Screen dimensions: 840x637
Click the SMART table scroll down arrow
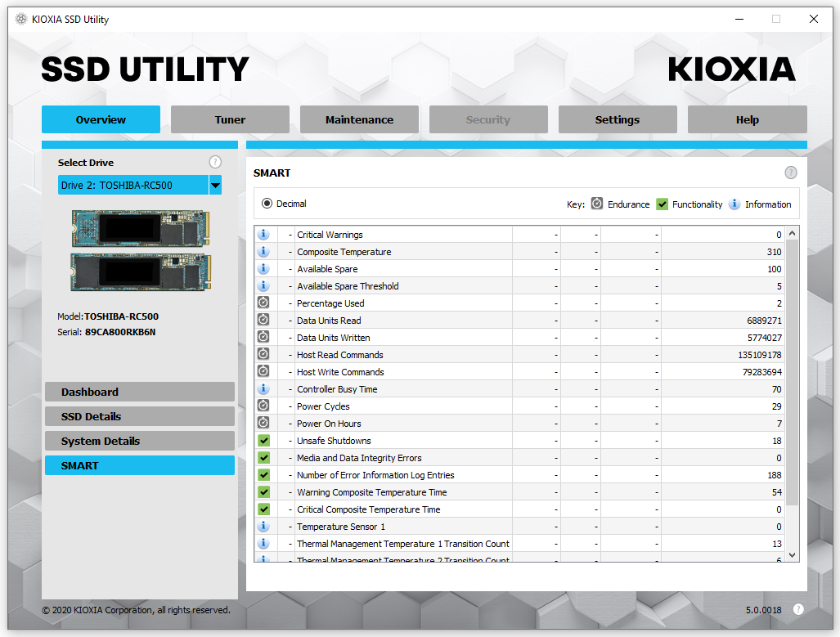click(793, 555)
